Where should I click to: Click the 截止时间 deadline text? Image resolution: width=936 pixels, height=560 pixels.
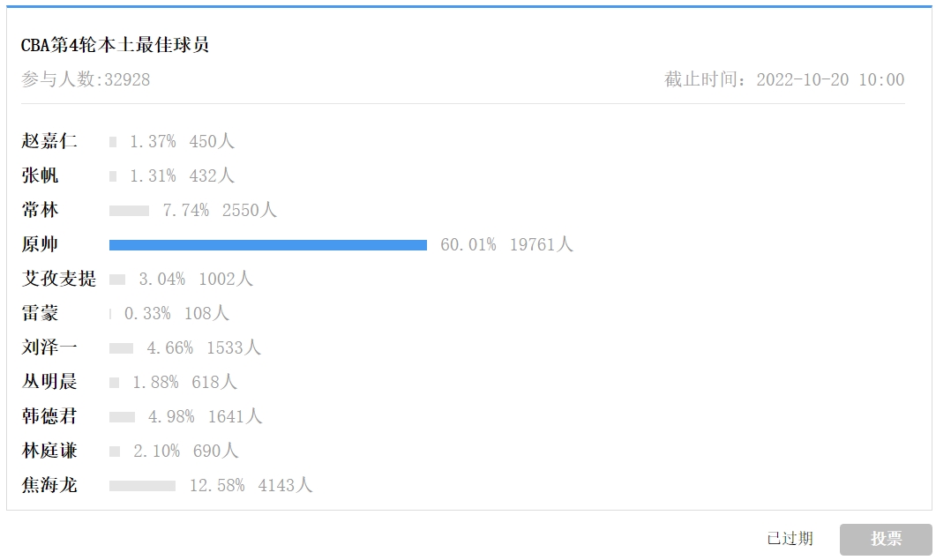pyautogui.click(x=784, y=79)
